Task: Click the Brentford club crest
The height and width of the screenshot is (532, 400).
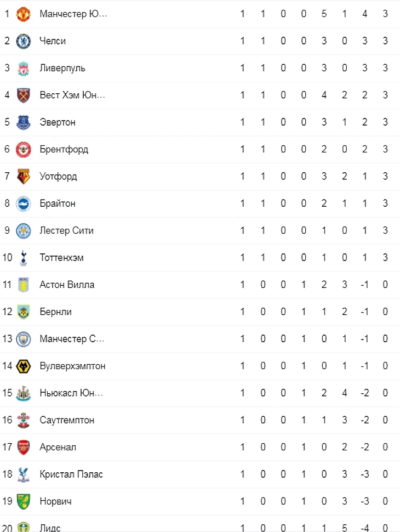Action: (x=24, y=149)
